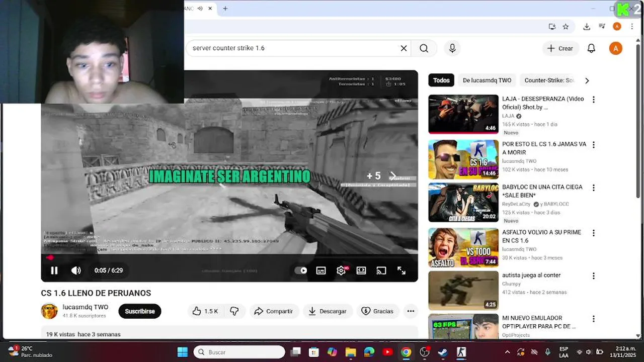
Task: Open the lucasmdq TWO channel name link
Action: point(86,307)
